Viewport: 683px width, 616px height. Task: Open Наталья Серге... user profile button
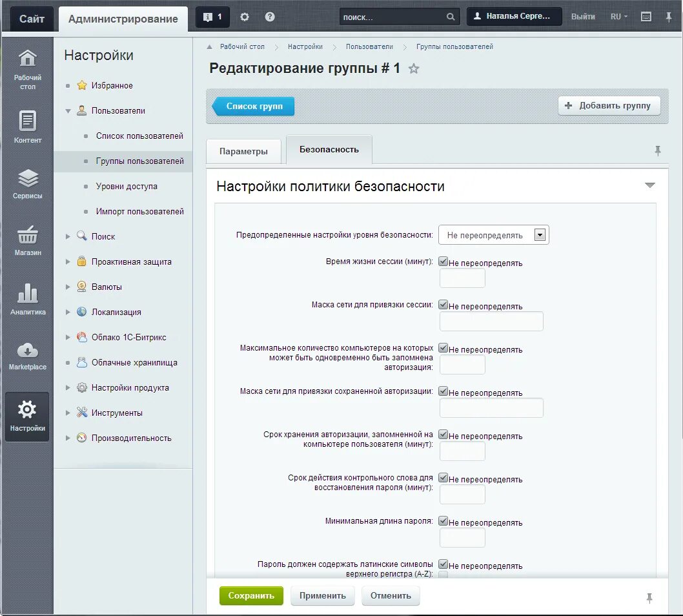pos(514,16)
